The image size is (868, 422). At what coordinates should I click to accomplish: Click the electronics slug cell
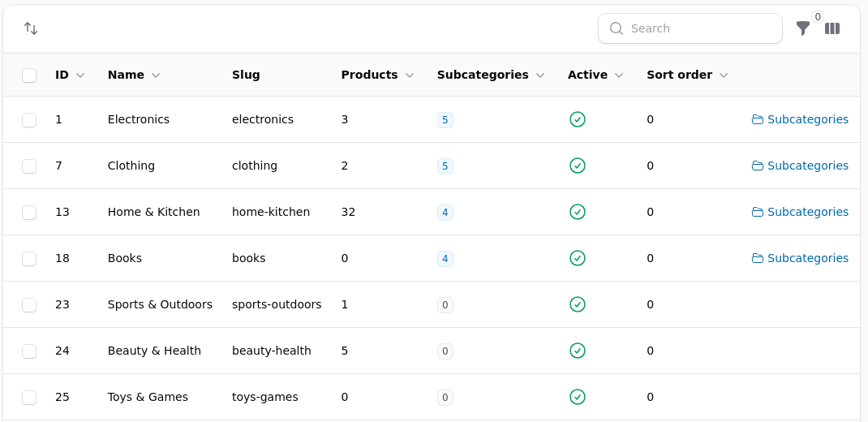[x=263, y=119]
